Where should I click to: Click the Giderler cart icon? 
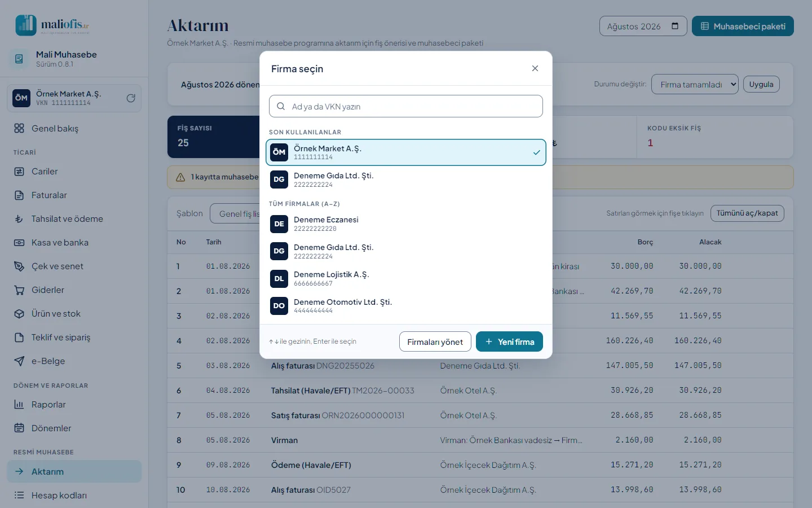point(19,290)
